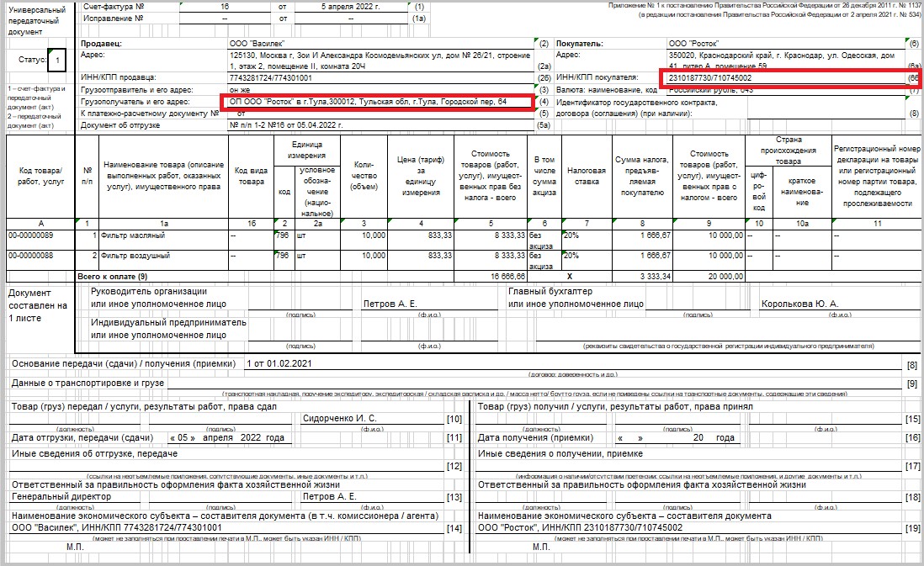924x566 pixels.
Task: Click the "Дата получения (приемки)" label
Action: [x=536, y=437]
